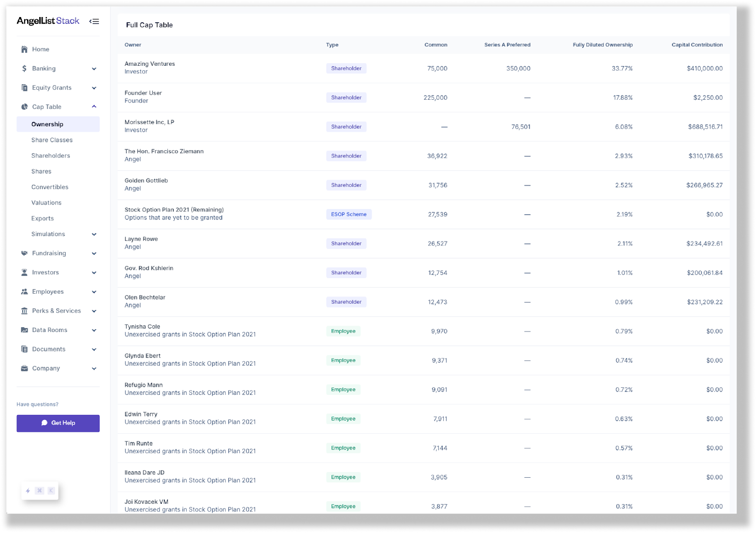Viewport: 756px width, 533px height.
Task: Select the Perks & Services bank icon
Action: (24, 311)
